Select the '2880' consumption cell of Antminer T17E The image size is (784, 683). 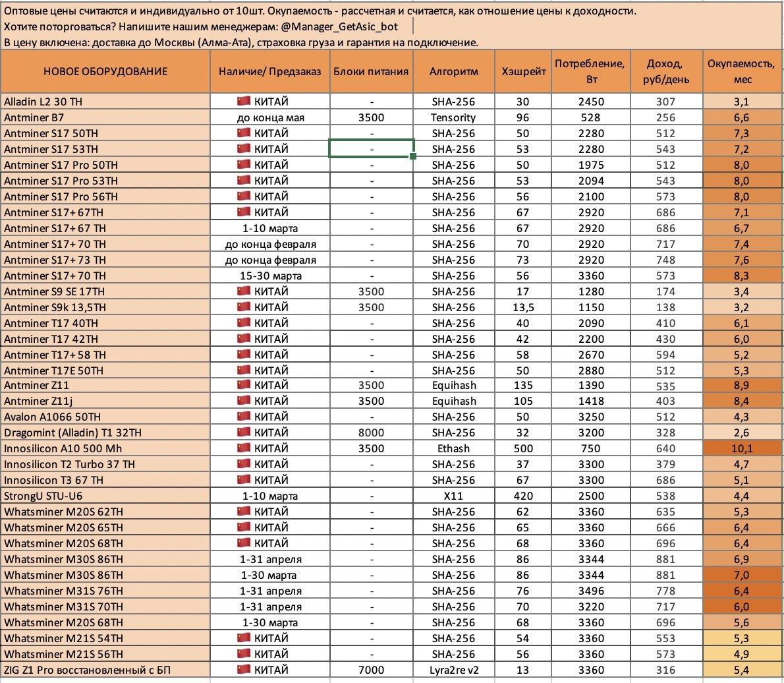(x=591, y=371)
